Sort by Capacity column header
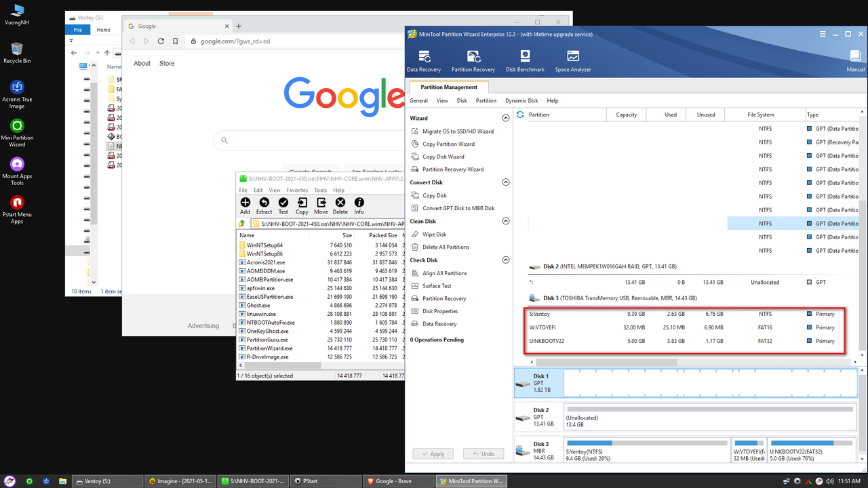 pos(627,115)
